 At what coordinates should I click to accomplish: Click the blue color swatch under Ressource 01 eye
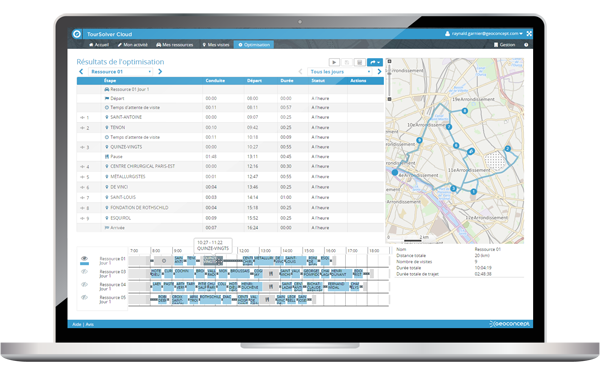85,264
